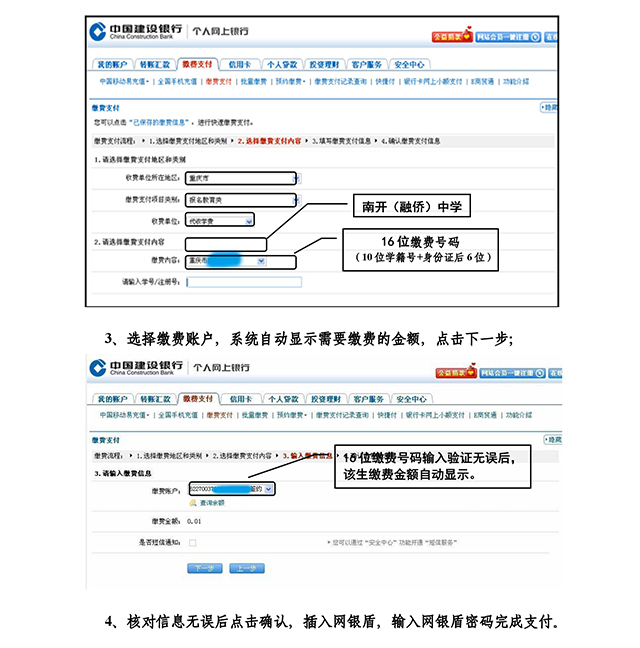Expand the 预约缴费 submenu in the second screenshot

click(292, 415)
